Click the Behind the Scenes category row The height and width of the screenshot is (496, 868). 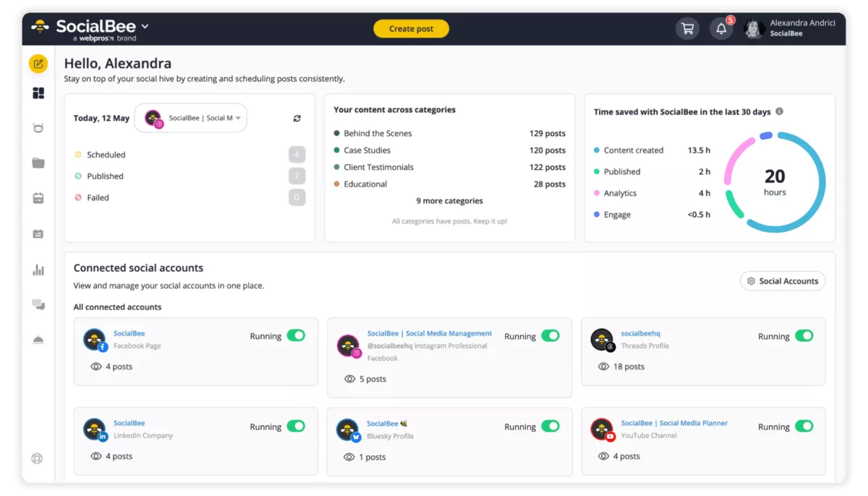pos(449,133)
